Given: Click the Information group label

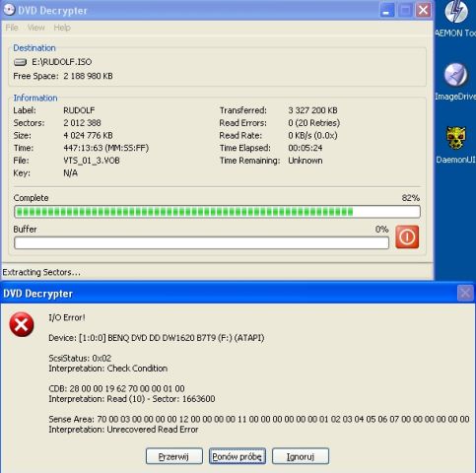Looking at the screenshot, I should coord(35,98).
